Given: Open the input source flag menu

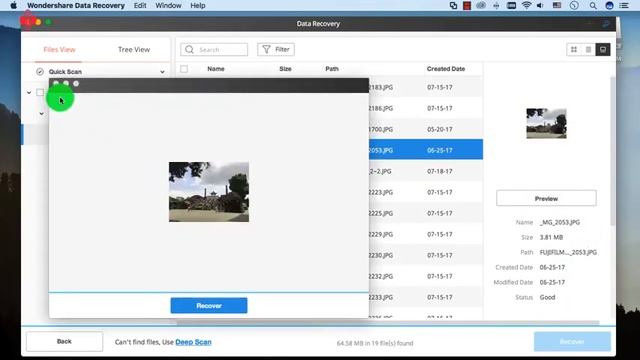Looking at the screenshot, I should pyautogui.click(x=557, y=6).
